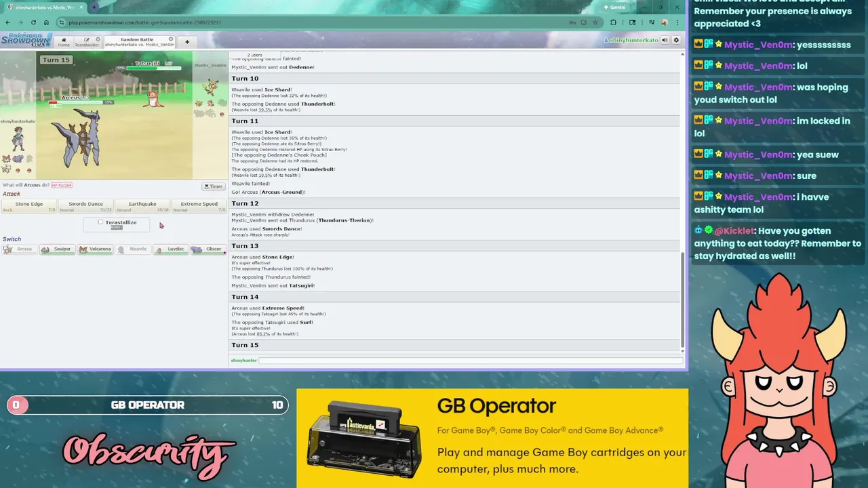The width and height of the screenshot is (868, 488).
Task: Use the Swords Dance move
Action: (85, 206)
